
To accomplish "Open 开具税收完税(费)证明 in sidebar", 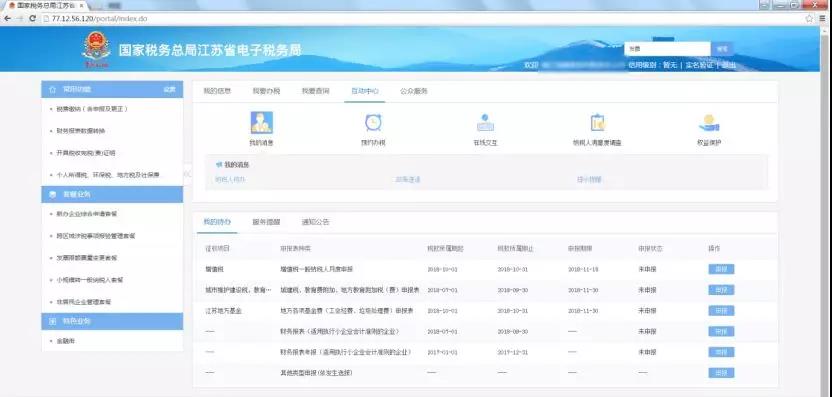I will (x=85, y=153).
